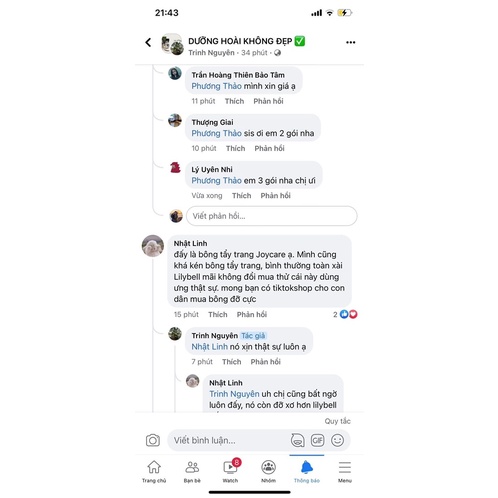The image size is (498, 498).
Task: Tap the camera icon beside comment box
Action: (x=153, y=440)
